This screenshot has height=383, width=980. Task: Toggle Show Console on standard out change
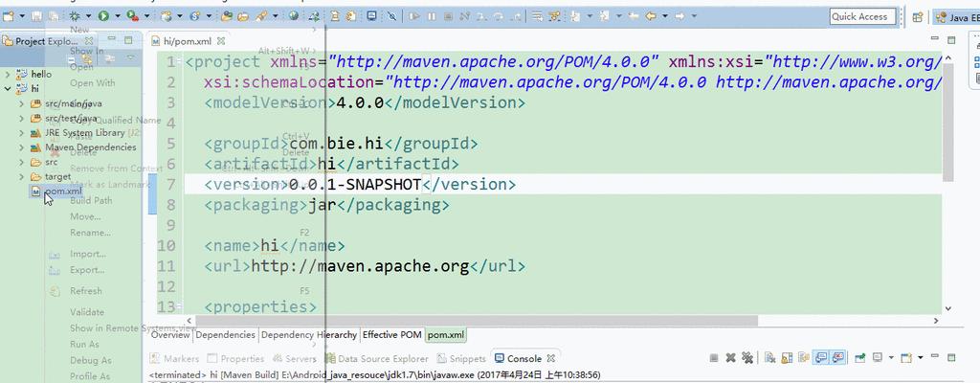821,357
